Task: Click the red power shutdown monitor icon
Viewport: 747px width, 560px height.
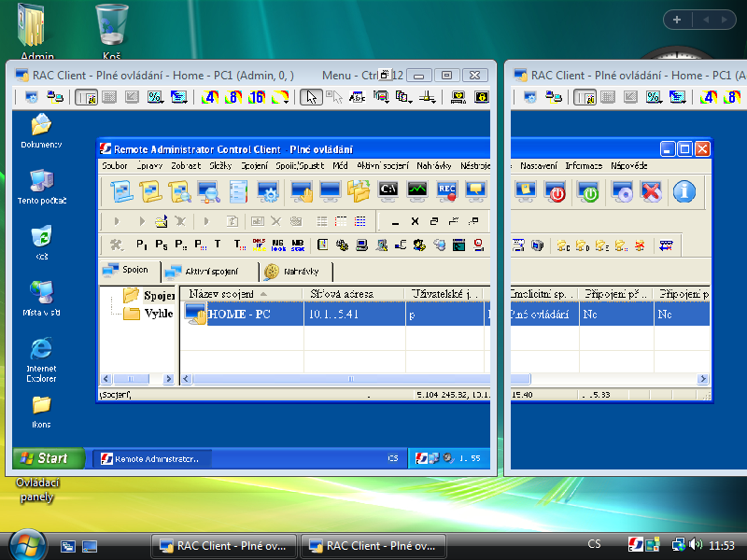Action: tap(556, 192)
